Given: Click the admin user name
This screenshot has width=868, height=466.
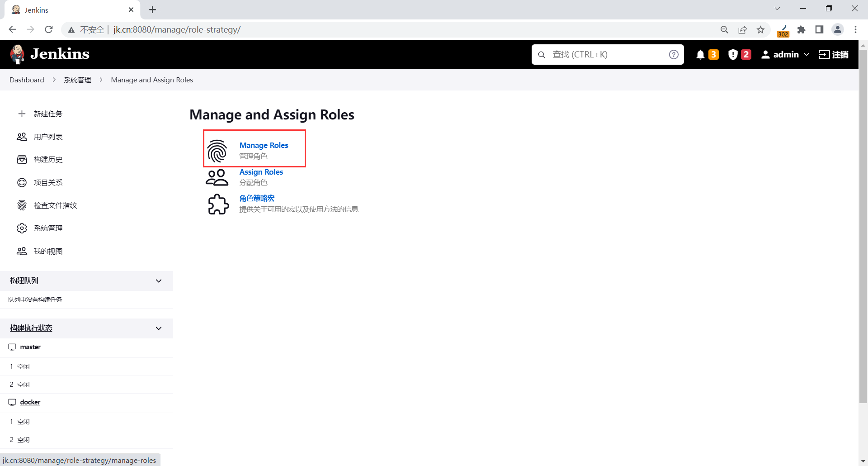Looking at the screenshot, I should [786, 55].
